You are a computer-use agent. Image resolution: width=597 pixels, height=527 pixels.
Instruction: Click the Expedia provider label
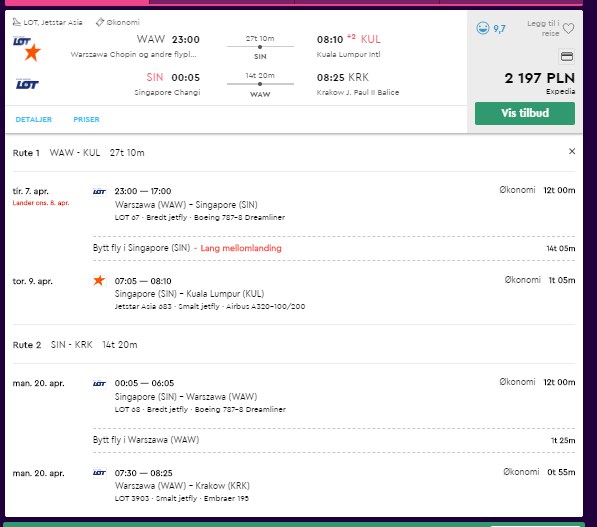(560, 91)
